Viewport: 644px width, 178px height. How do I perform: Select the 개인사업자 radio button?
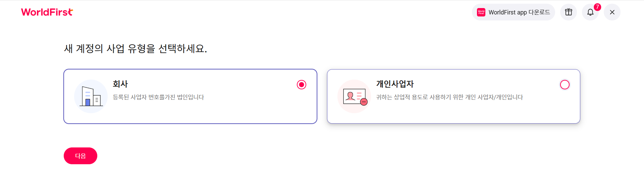click(x=565, y=85)
